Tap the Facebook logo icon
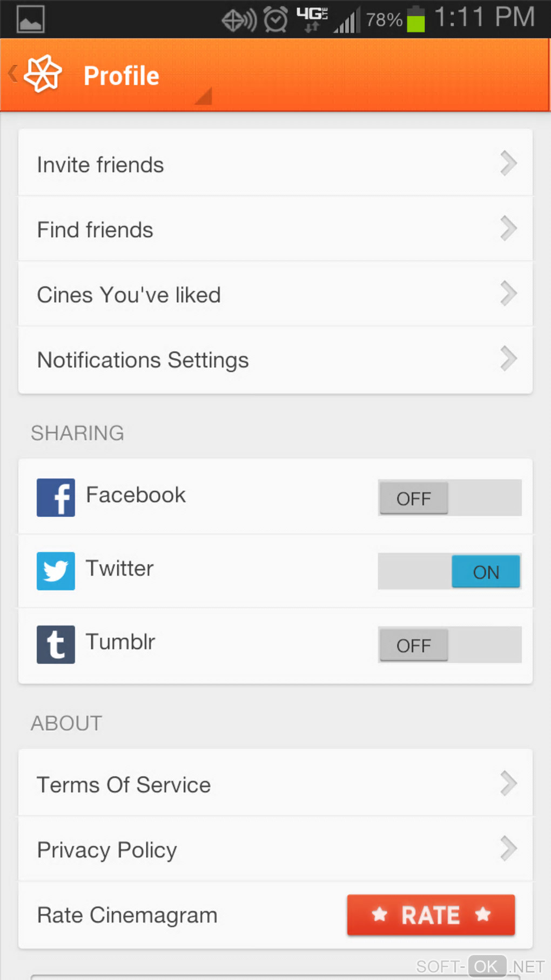 pyautogui.click(x=56, y=497)
